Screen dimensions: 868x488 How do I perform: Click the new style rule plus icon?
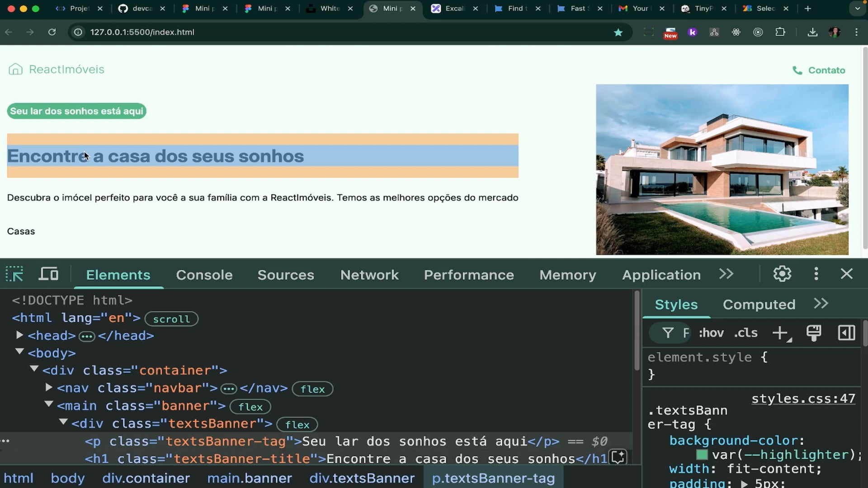779,333
